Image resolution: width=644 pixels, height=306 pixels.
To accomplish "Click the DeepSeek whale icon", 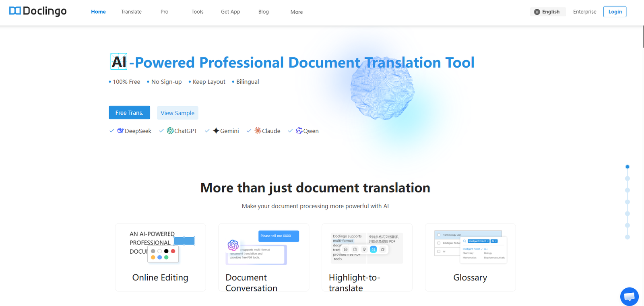I will (120, 131).
